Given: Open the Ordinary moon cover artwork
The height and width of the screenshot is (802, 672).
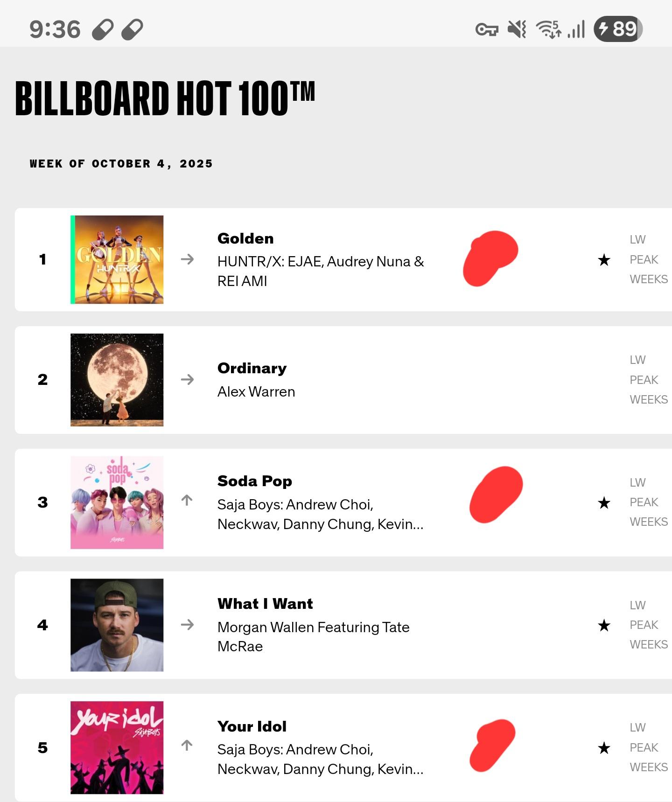Looking at the screenshot, I should click(x=117, y=380).
